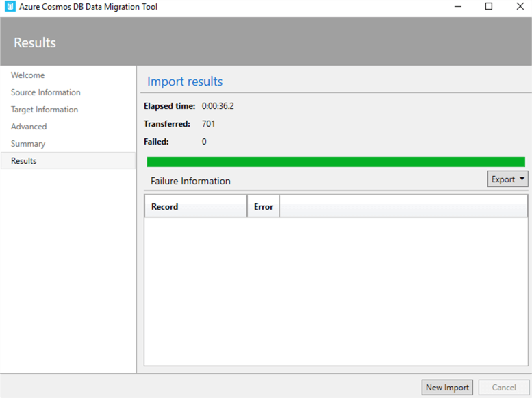Click the Elapsed time label
The height and width of the screenshot is (398, 532).
coord(170,106)
